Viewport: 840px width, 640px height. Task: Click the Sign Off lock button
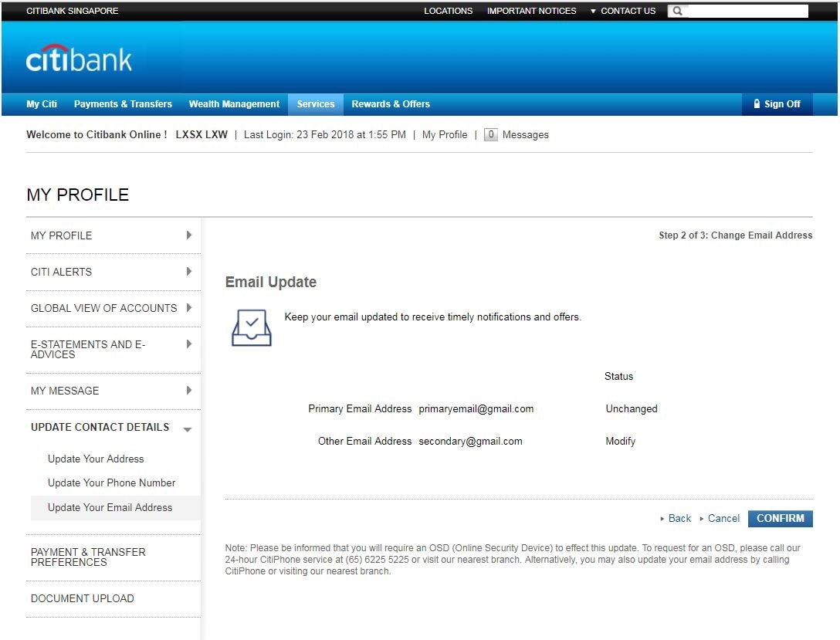[777, 104]
